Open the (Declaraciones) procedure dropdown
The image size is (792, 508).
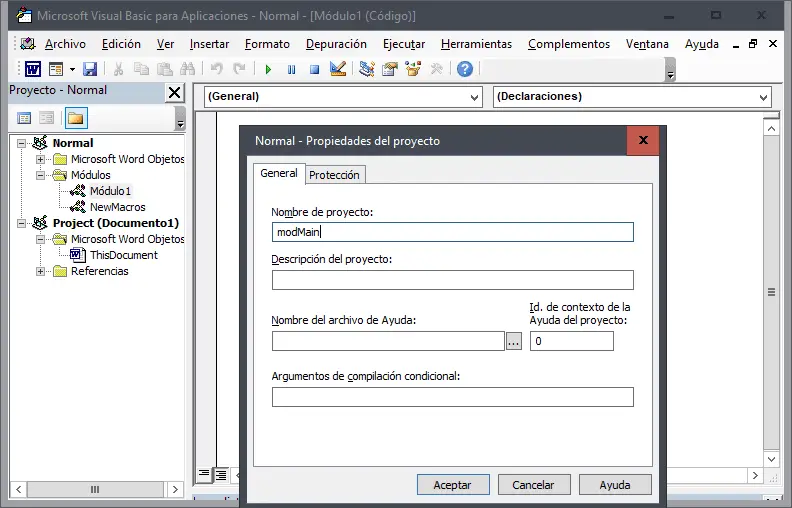tap(632, 96)
